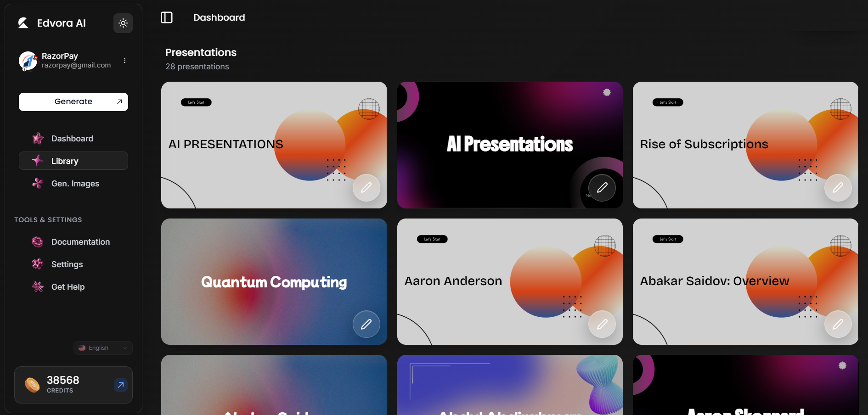
Task: Click the Dashboard header title
Action: point(219,17)
